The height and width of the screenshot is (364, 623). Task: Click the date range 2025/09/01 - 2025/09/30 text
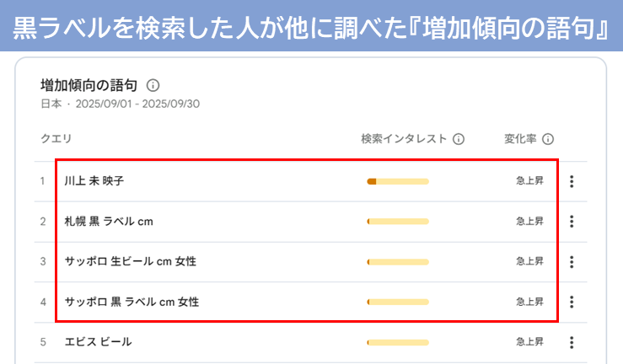click(x=138, y=104)
